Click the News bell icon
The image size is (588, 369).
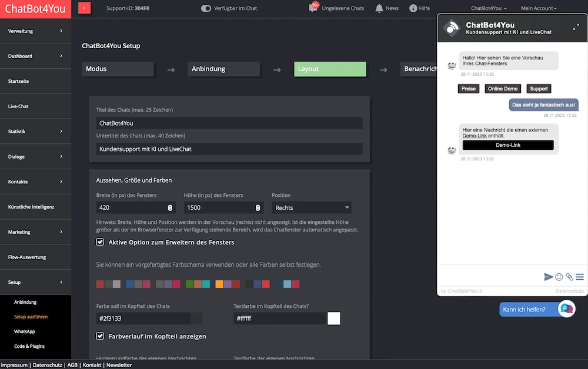pos(379,8)
